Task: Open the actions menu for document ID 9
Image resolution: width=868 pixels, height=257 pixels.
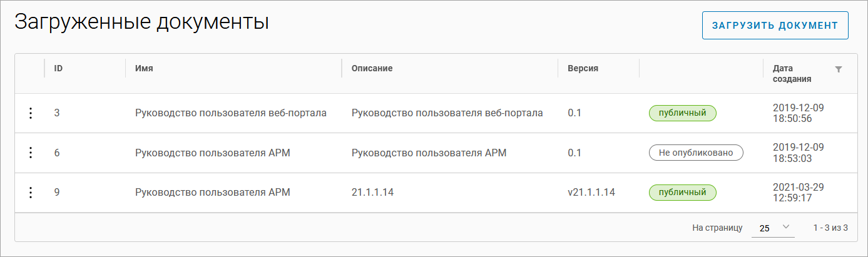Action: [29, 193]
